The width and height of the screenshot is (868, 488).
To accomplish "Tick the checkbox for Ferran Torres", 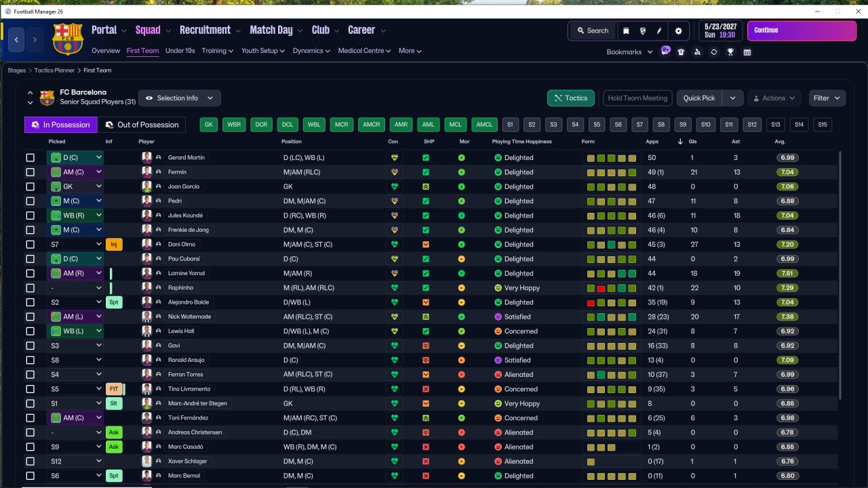I will tap(30, 375).
